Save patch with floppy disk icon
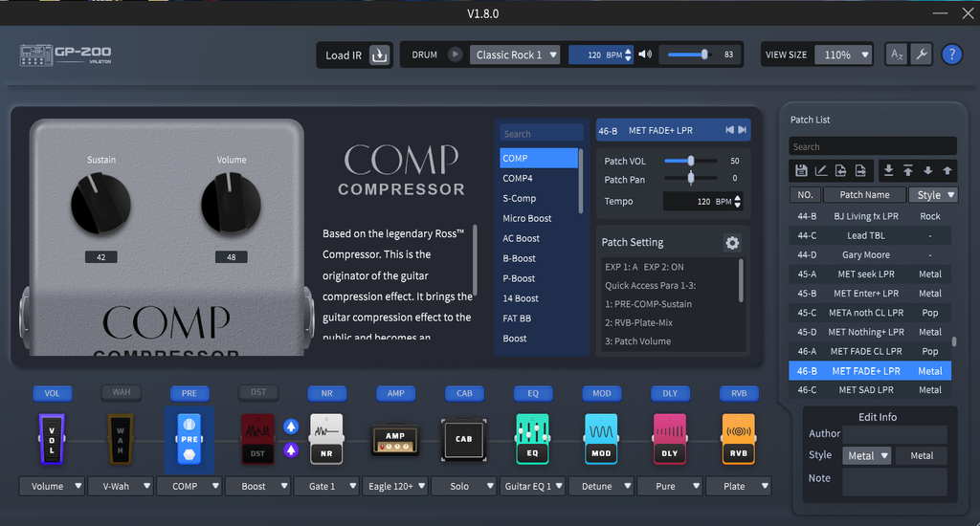 pyautogui.click(x=801, y=170)
